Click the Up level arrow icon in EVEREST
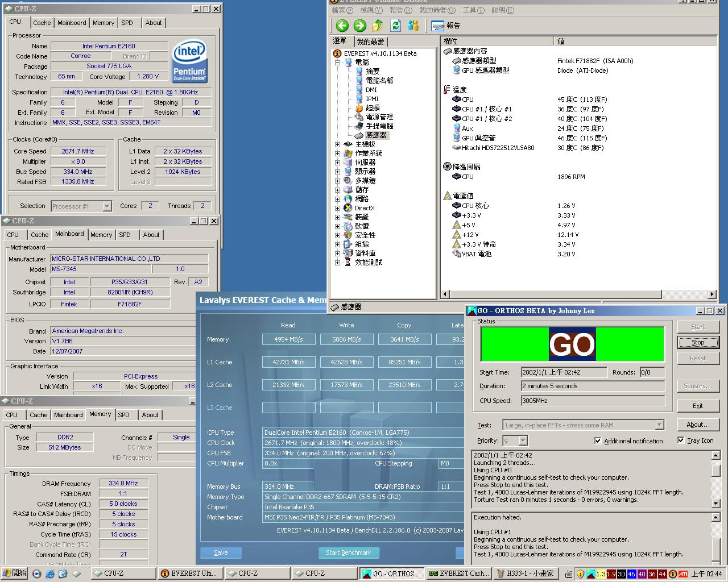Screen dimensions: 728x582 [378, 26]
